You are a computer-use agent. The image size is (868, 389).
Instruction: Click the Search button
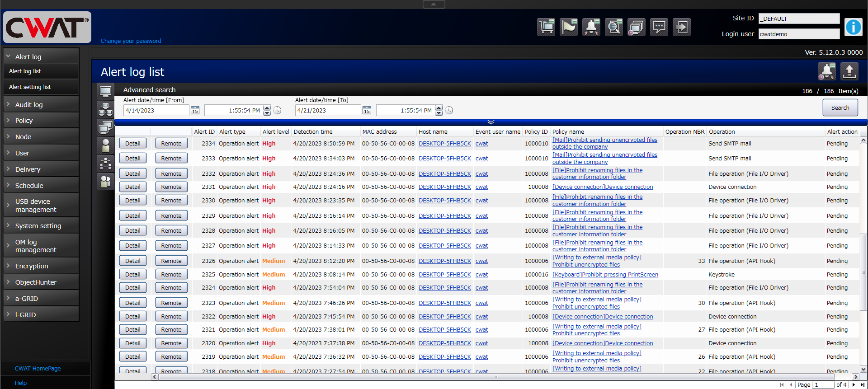pyautogui.click(x=840, y=108)
